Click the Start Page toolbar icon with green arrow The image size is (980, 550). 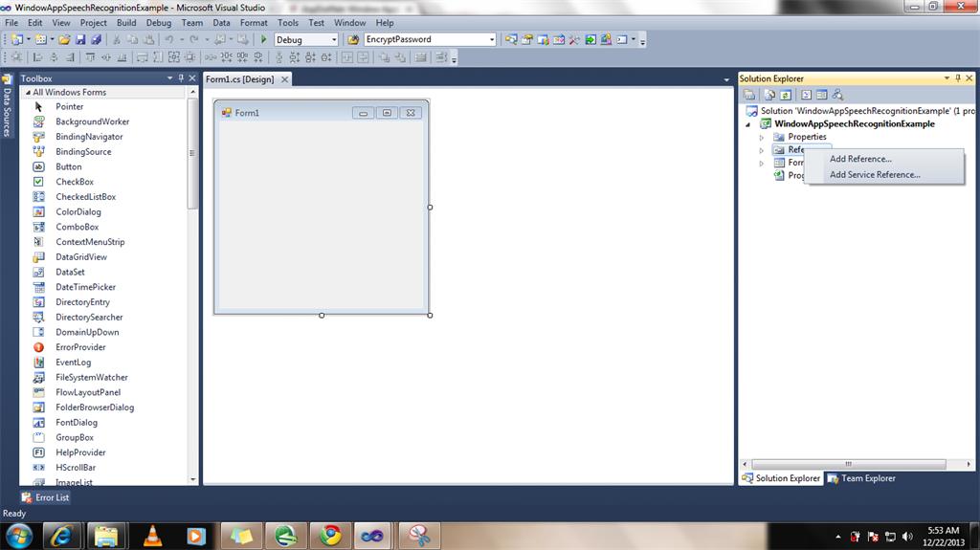tap(590, 39)
